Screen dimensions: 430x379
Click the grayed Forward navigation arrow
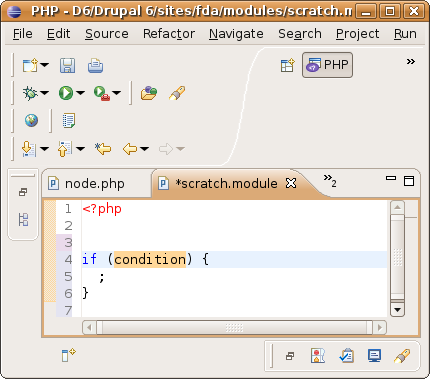[166, 149]
